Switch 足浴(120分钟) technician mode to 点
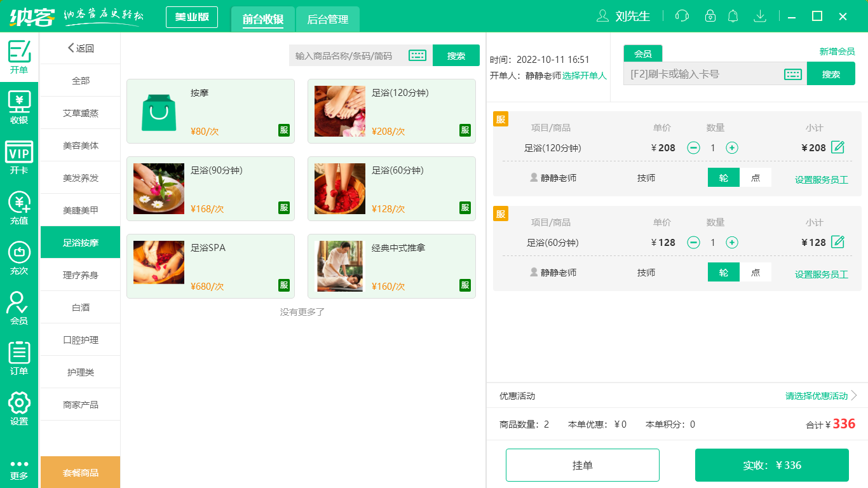 (756, 178)
